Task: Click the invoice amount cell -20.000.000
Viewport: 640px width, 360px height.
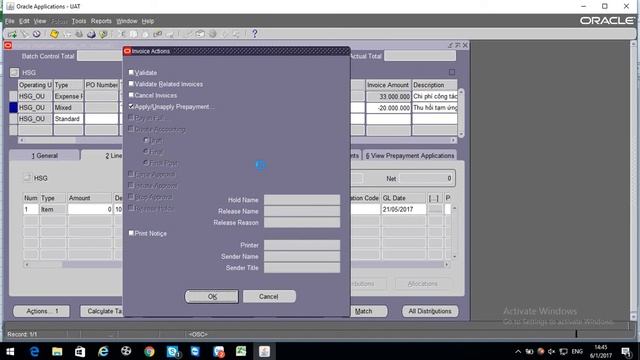Action: 388,108
